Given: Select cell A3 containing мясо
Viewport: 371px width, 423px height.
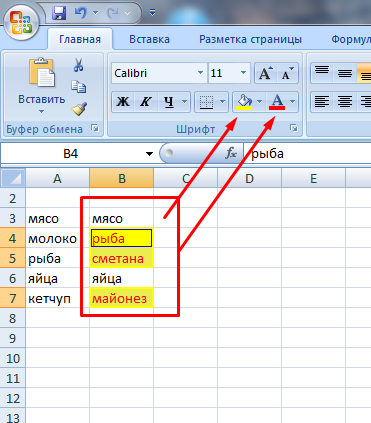Looking at the screenshot, I should 57,218.
